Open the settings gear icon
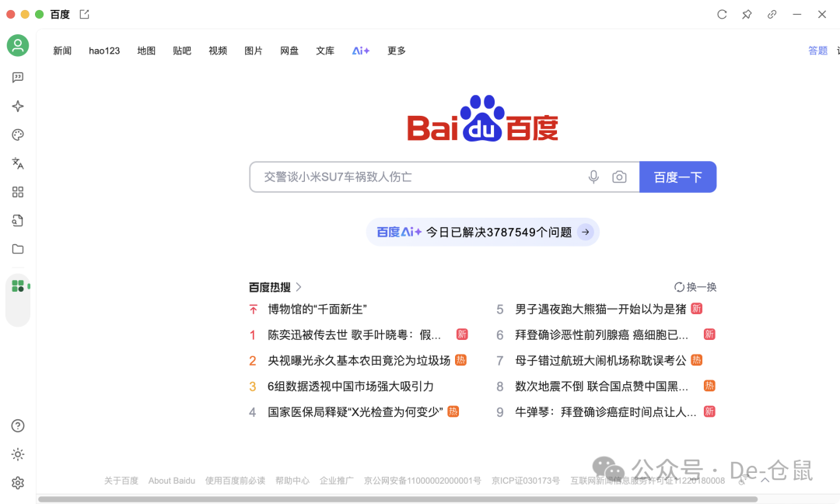The width and height of the screenshot is (840, 504). click(18, 483)
